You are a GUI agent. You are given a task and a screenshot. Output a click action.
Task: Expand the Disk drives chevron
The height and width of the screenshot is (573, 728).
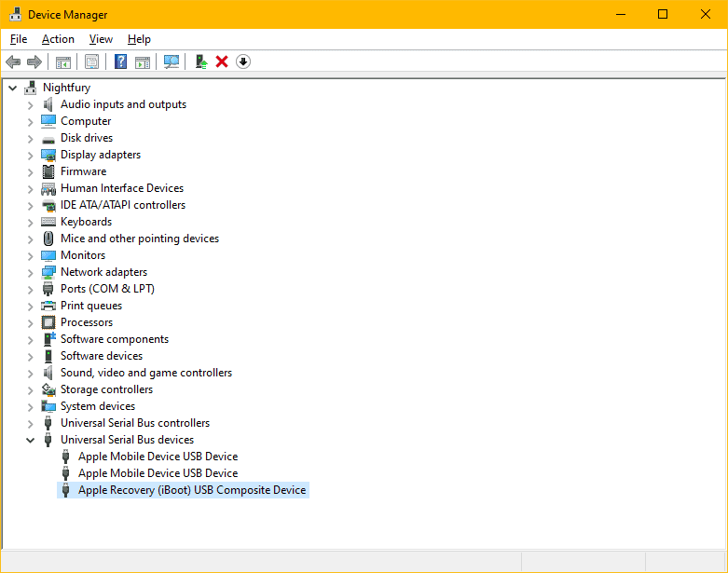pos(30,138)
